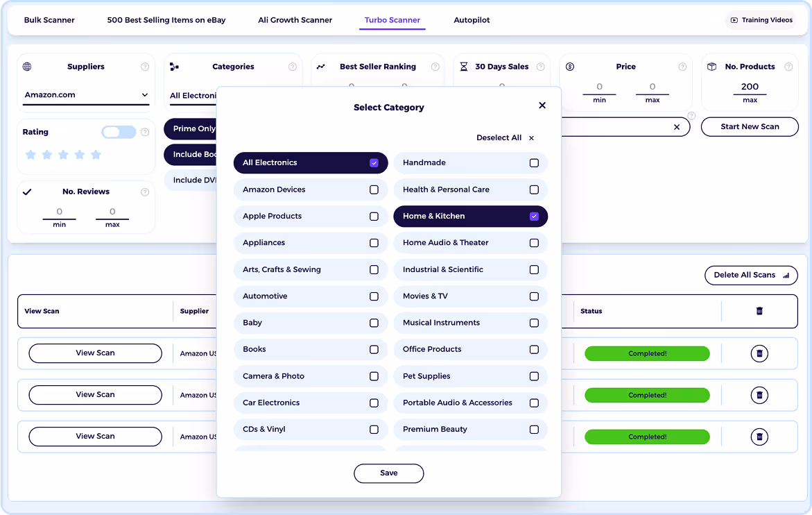The width and height of the screenshot is (812, 515).
Task: Uncheck the All Electronics category
Action: click(x=374, y=162)
